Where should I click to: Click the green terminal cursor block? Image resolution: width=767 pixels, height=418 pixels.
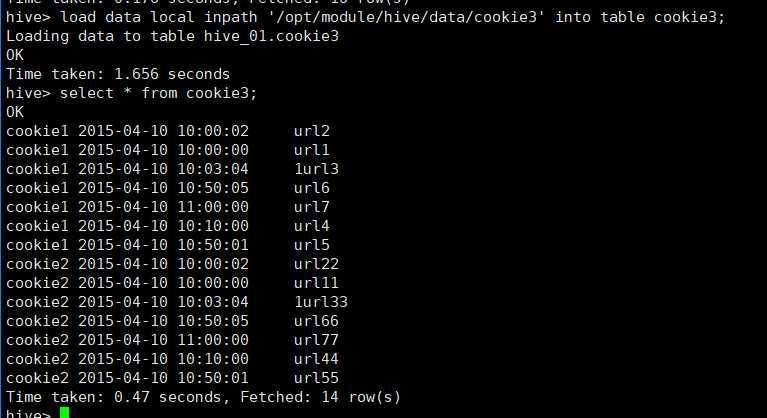click(x=65, y=413)
